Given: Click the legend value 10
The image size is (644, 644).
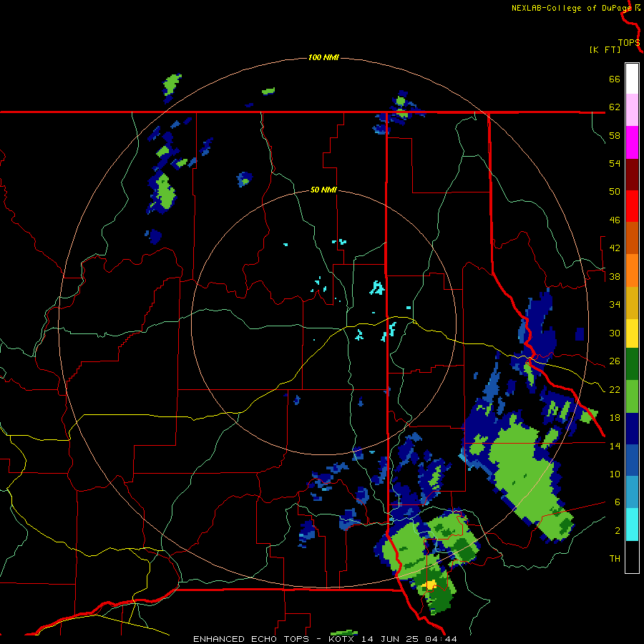Looking at the screenshot, I should point(615,474).
